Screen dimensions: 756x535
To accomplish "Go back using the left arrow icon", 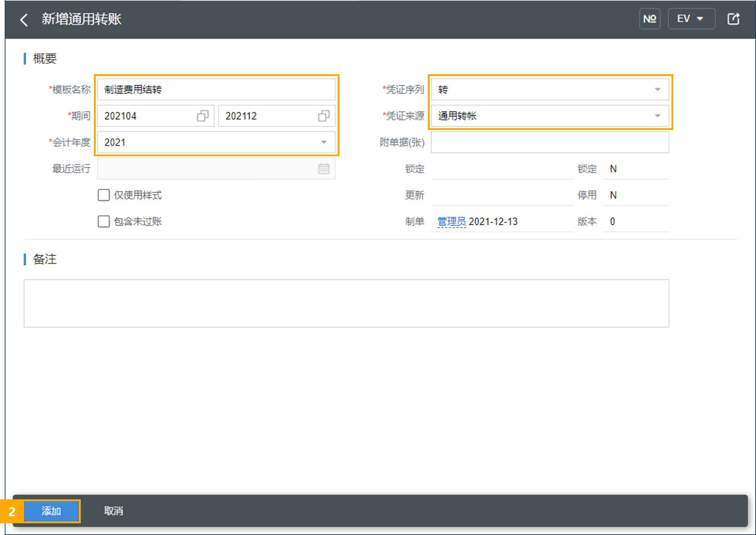I will pyautogui.click(x=24, y=20).
